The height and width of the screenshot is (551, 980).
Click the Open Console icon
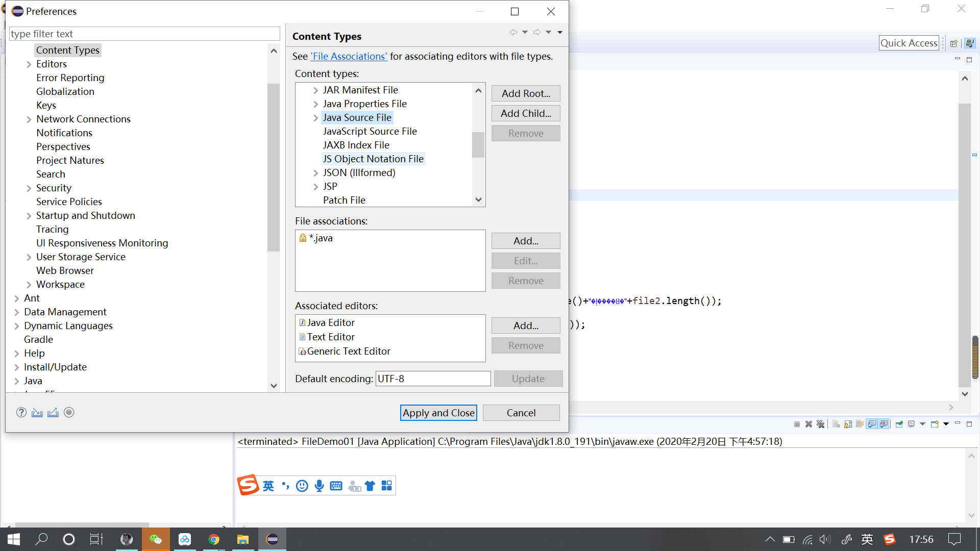point(935,424)
